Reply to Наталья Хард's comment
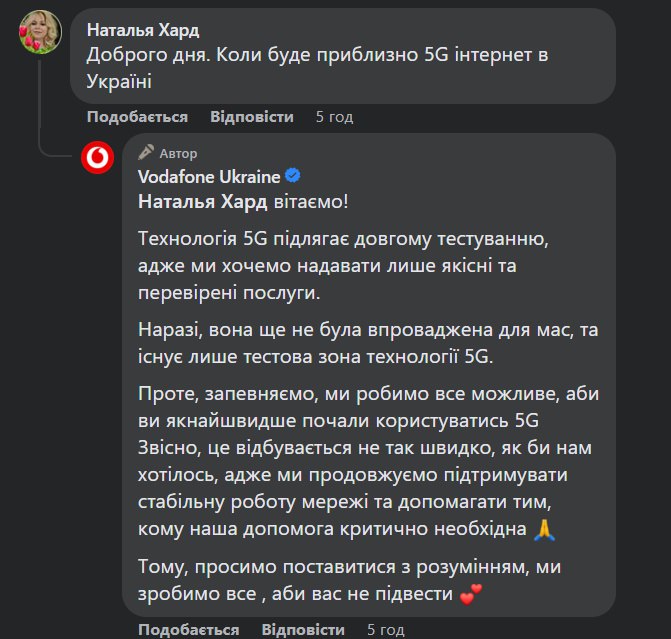671x639 pixels. pyautogui.click(x=252, y=117)
